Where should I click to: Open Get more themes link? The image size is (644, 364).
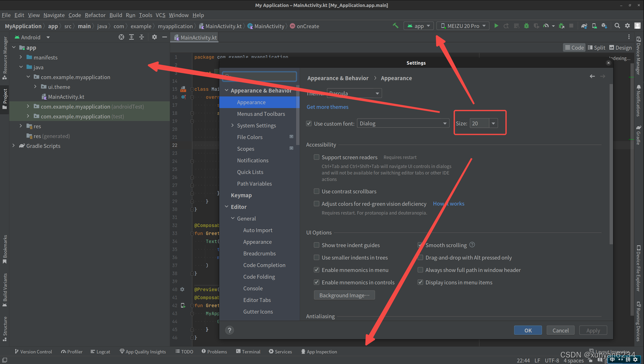(x=328, y=107)
